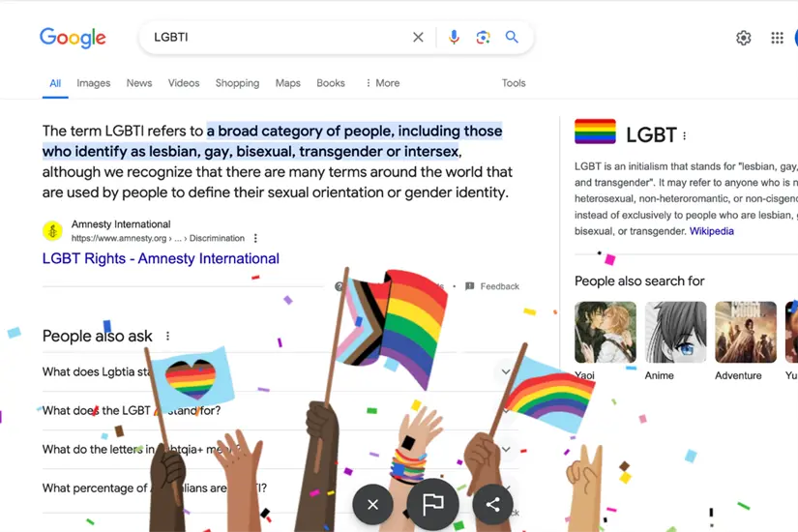Open the Google apps grid icon
The image size is (798, 532).
777,38
